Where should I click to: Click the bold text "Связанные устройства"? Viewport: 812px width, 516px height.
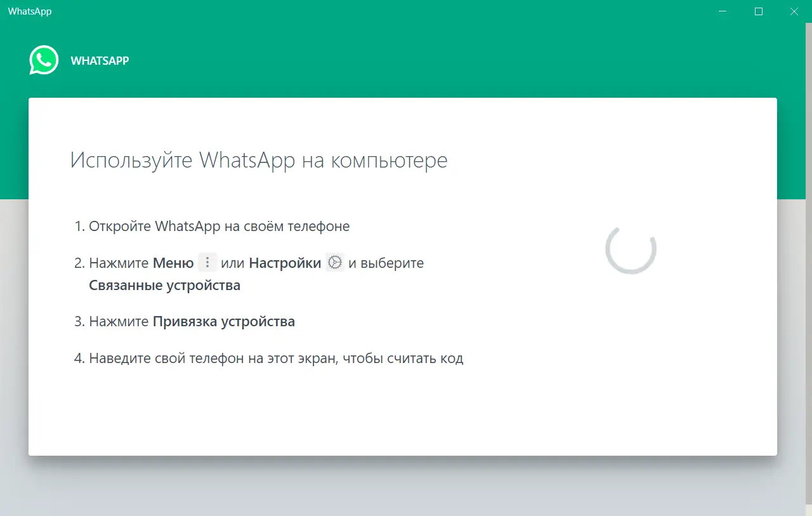click(165, 285)
